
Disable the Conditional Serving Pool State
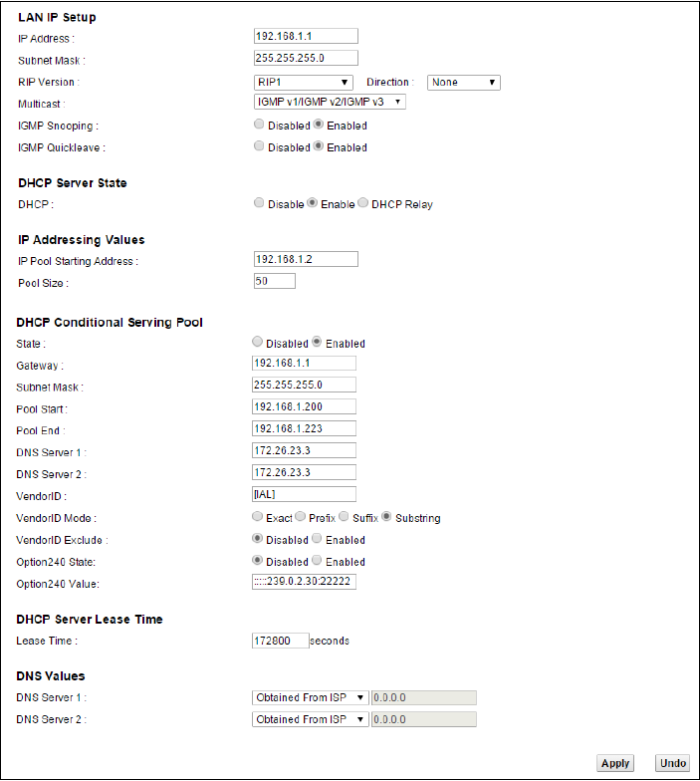257,342
